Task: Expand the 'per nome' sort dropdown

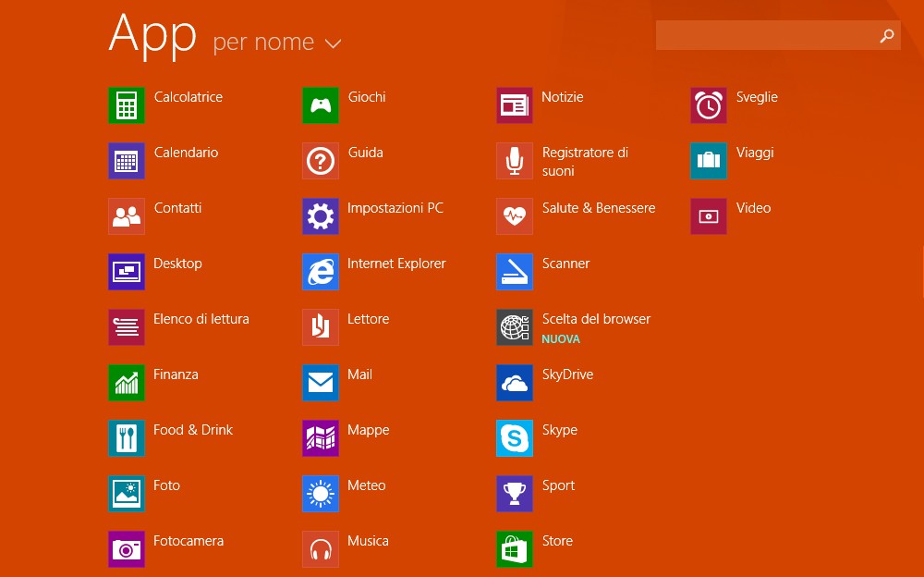Action: [277, 43]
